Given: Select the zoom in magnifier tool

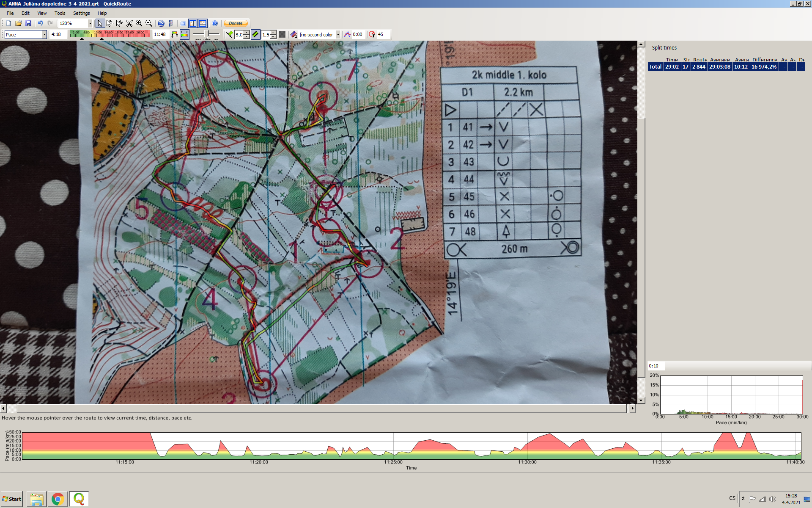Looking at the screenshot, I should pyautogui.click(x=139, y=23).
